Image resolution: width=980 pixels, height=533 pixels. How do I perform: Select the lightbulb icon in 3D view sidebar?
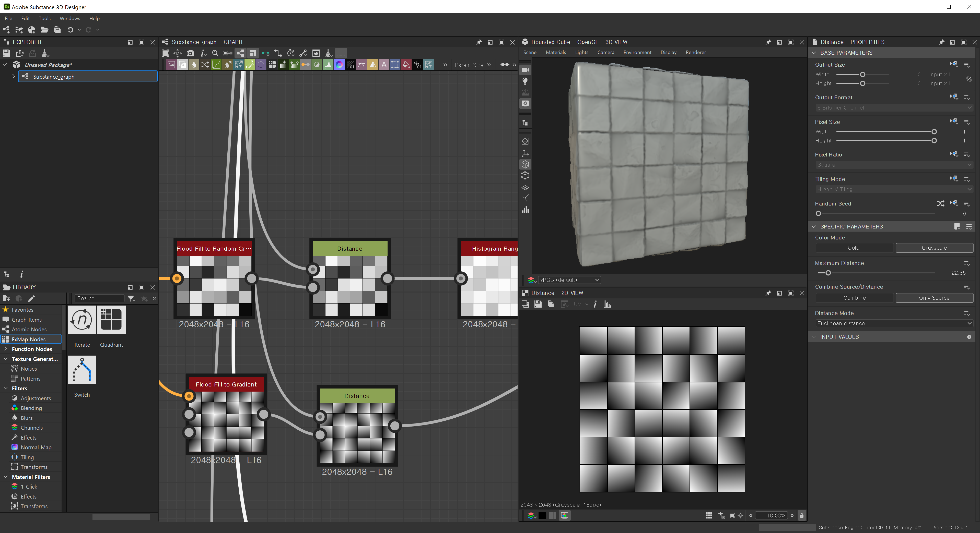[x=525, y=81]
